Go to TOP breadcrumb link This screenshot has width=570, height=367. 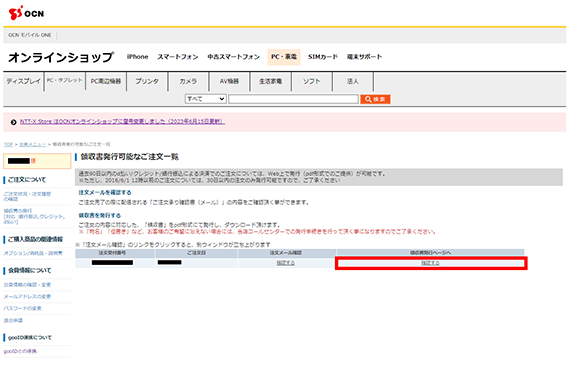(8, 145)
